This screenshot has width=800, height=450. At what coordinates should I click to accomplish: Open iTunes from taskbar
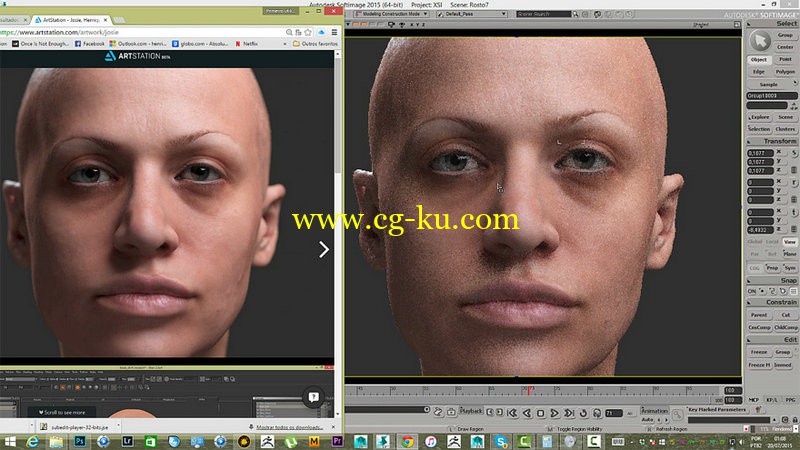(x=430, y=441)
